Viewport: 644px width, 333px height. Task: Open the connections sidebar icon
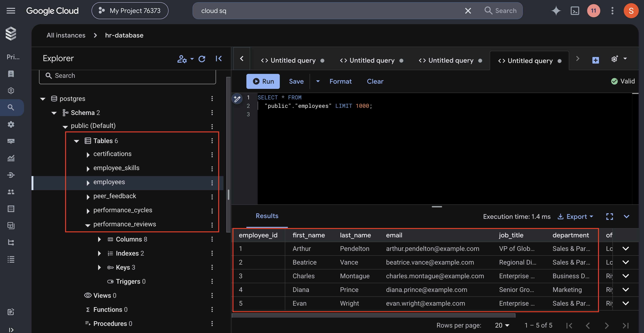[11, 175]
